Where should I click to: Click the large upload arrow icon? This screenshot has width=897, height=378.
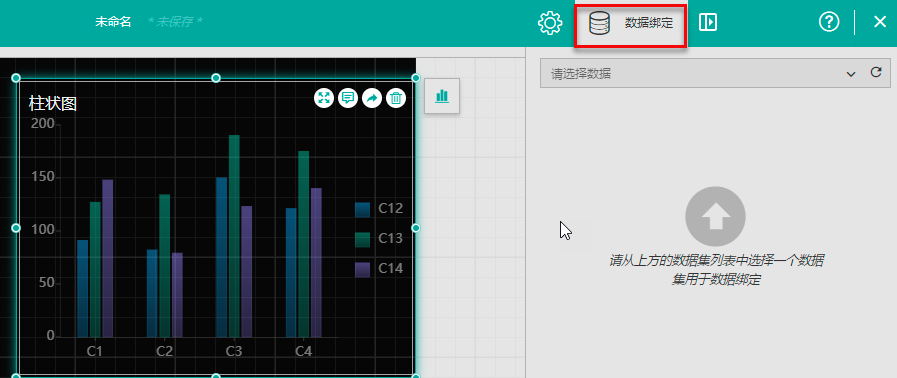click(x=715, y=217)
